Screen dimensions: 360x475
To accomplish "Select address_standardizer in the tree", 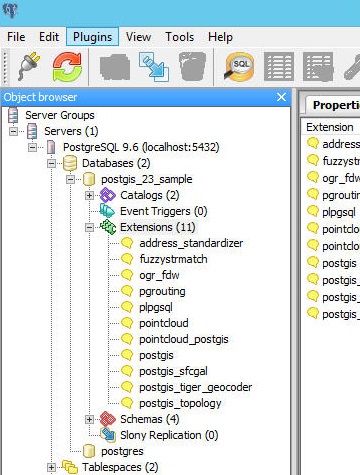I will point(191,243).
